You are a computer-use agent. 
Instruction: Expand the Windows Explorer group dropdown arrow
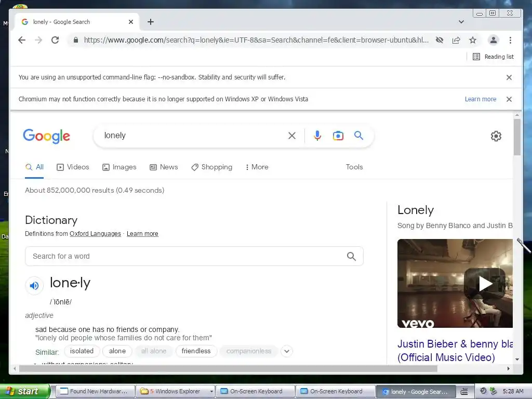point(211,391)
